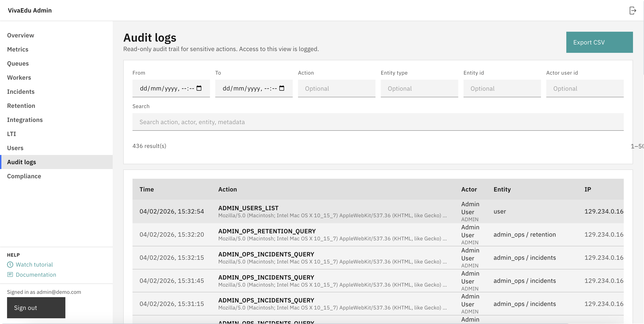Open the Incidents page
This screenshot has height=324, width=644.
click(x=21, y=92)
